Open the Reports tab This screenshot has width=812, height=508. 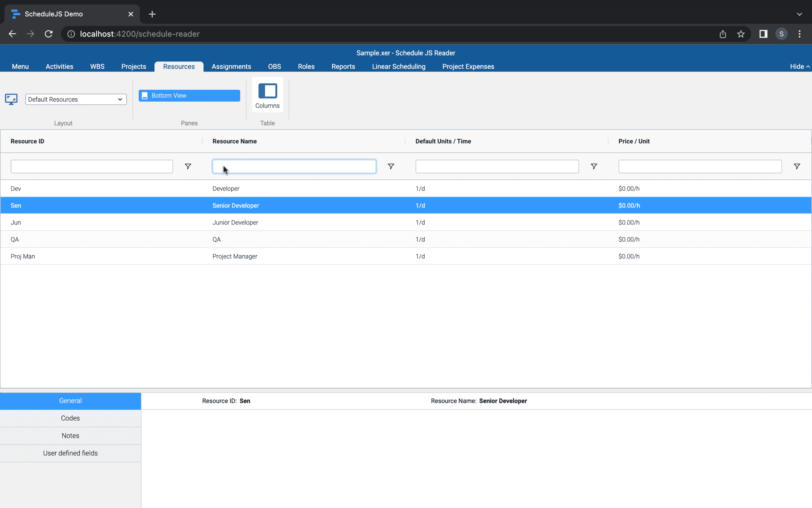[x=343, y=66]
